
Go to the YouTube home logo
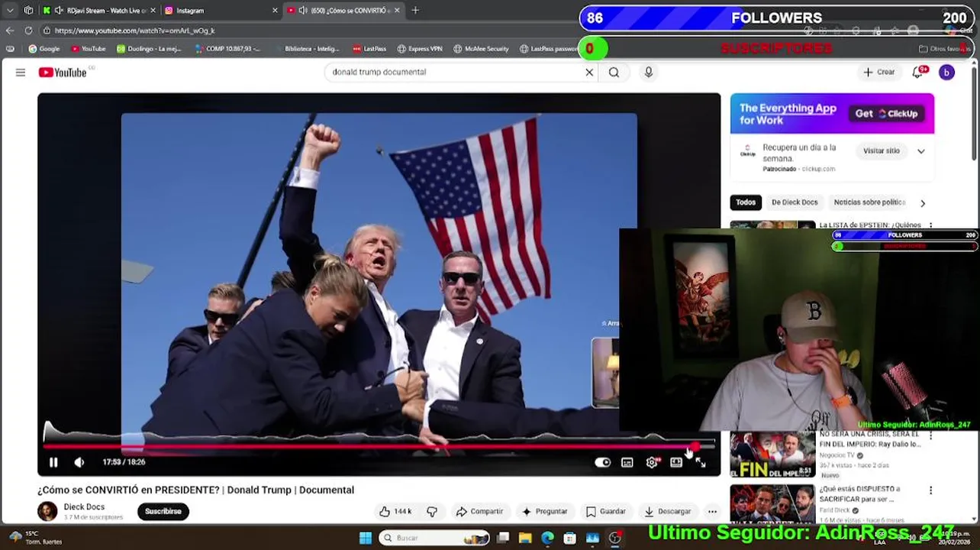(x=63, y=73)
